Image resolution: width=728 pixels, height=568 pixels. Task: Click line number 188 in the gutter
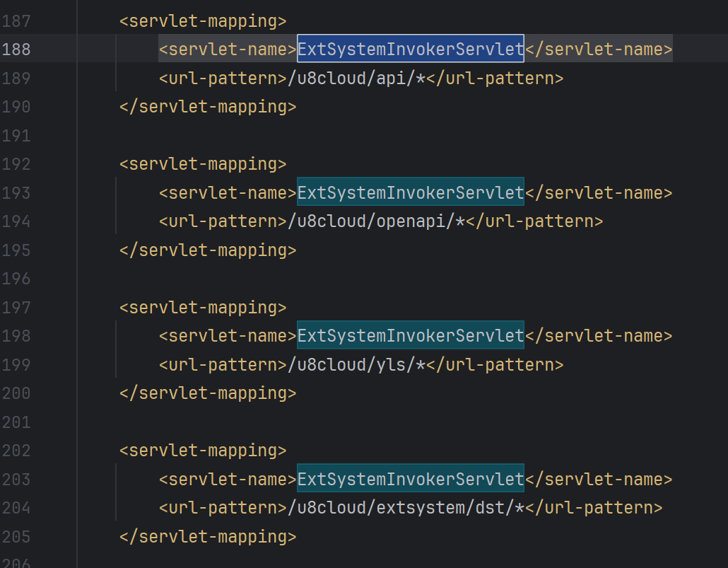[16, 50]
